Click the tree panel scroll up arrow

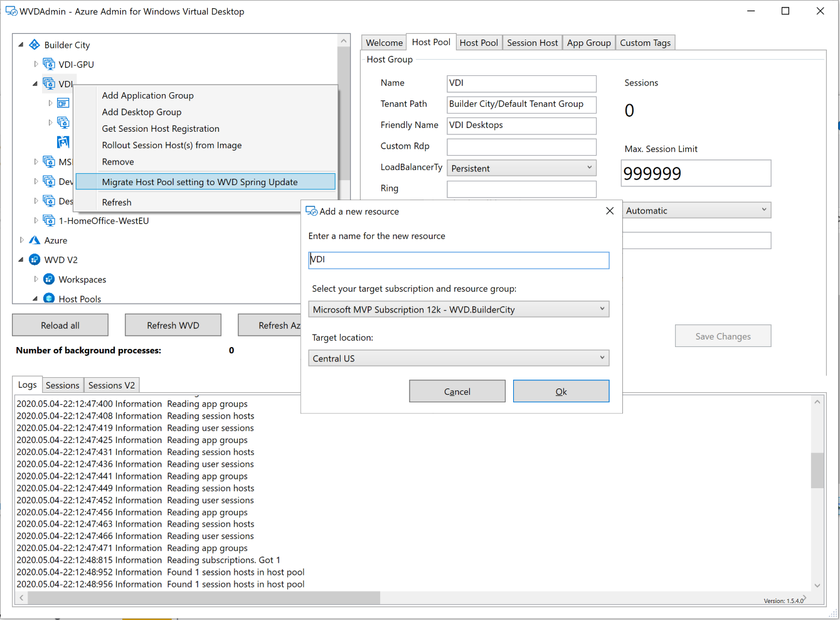click(343, 41)
